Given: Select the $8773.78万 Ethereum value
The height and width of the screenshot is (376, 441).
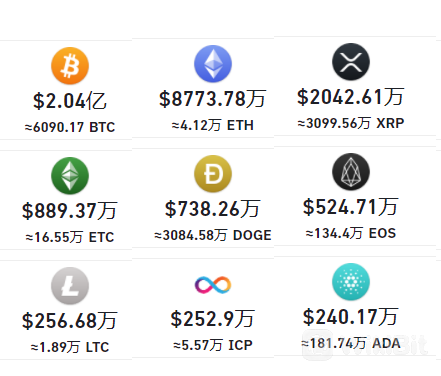Looking at the screenshot, I should click(x=213, y=99).
